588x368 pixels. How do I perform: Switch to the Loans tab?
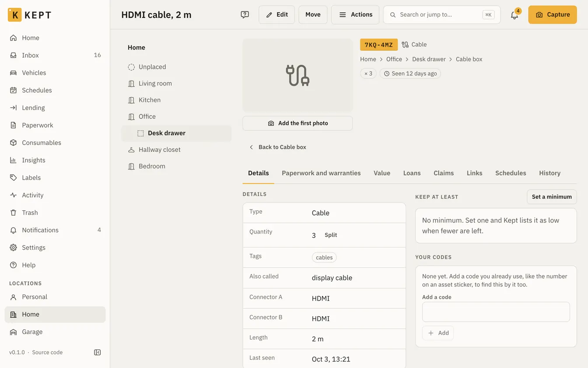412,173
